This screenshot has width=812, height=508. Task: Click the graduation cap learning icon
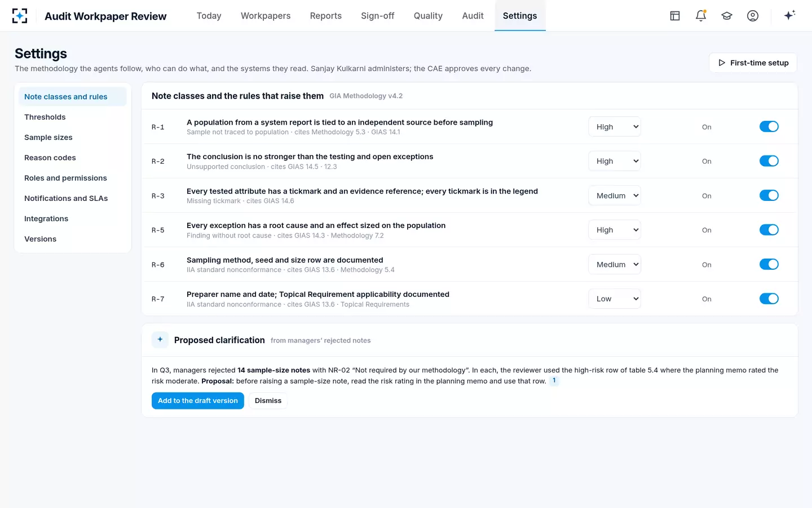(x=727, y=16)
